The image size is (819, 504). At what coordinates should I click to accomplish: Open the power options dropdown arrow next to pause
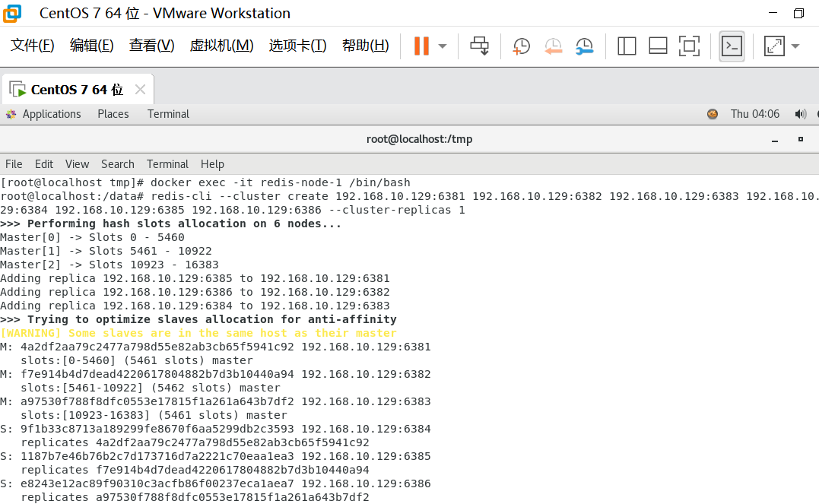443,46
